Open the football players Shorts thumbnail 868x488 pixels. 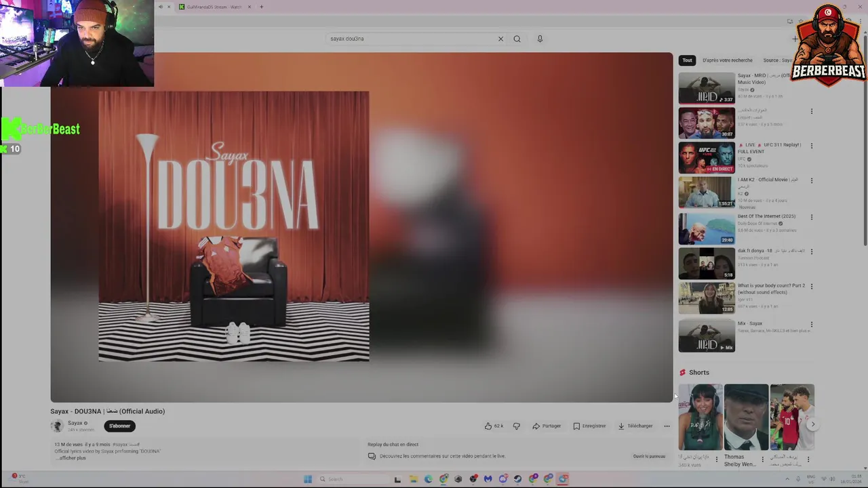pyautogui.click(x=792, y=417)
